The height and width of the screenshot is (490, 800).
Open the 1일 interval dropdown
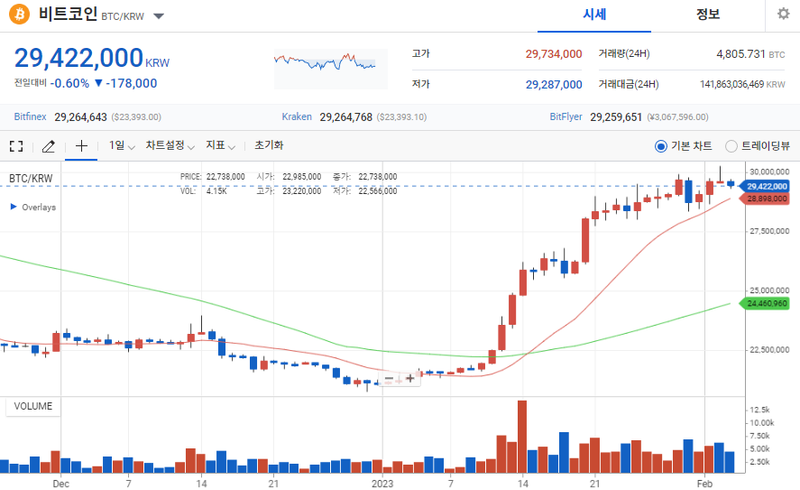pos(121,146)
